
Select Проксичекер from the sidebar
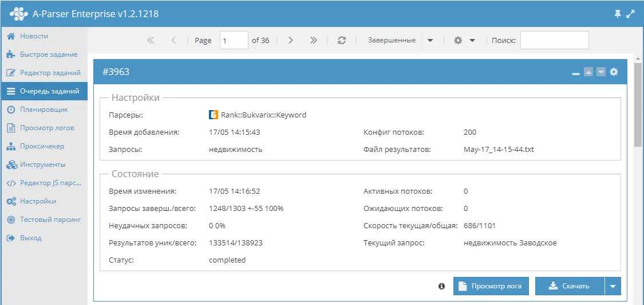[x=42, y=146]
